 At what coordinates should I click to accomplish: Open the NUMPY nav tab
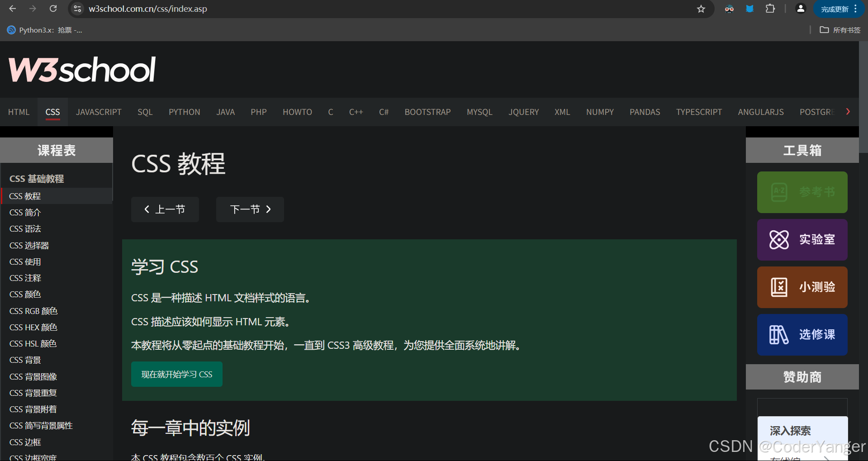pyautogui.click(x=600, y=112)
